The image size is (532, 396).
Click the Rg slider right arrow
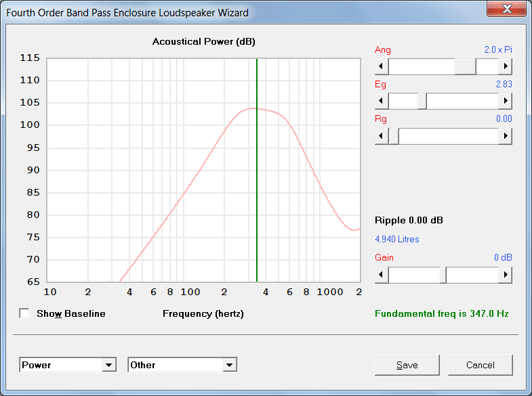[x=505, y=136]
